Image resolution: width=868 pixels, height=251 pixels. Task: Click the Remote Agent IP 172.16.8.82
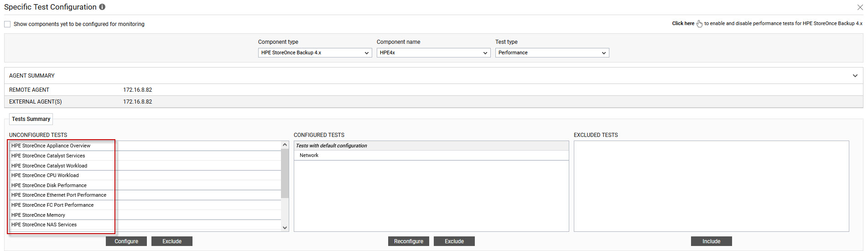(138, 90)
